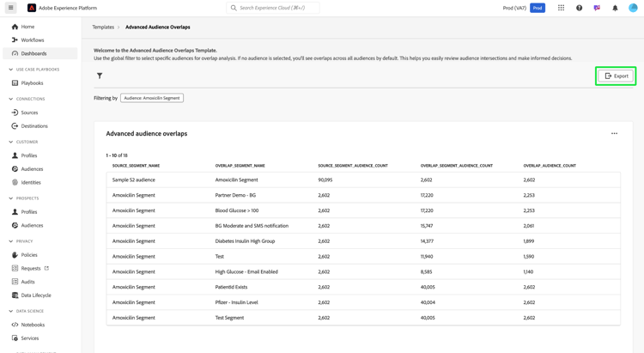Viewport: 644px width, 353px height.
Task: Click the Export button
Action: [x=617, y=76]
